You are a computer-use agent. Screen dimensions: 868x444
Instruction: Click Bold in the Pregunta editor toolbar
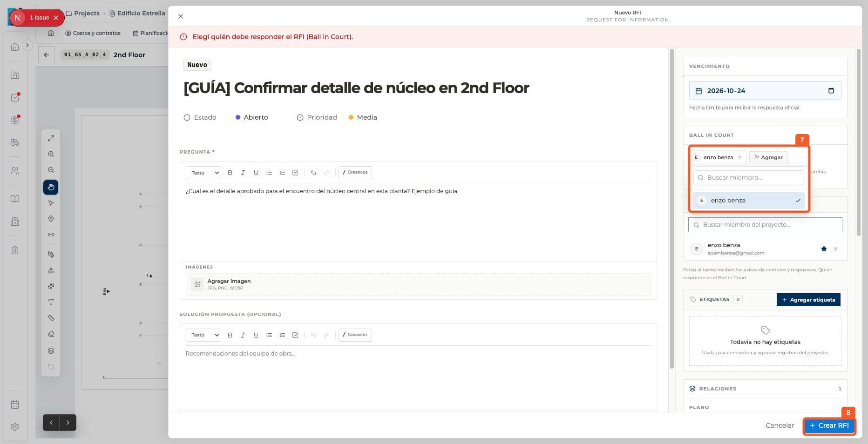click(x=230, y=173)
